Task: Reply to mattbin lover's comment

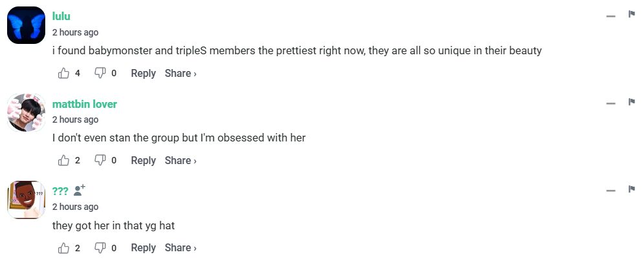Action: [x=143, y=161]
